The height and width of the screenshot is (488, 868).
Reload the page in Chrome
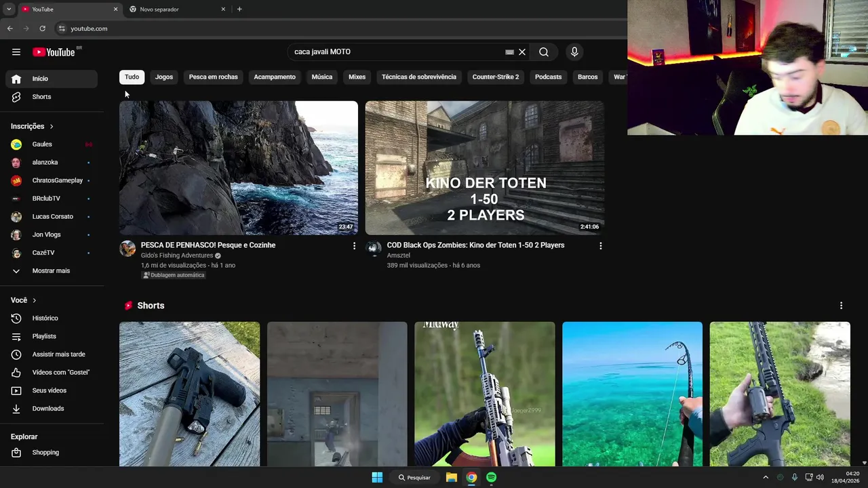(x=42, y=28)
